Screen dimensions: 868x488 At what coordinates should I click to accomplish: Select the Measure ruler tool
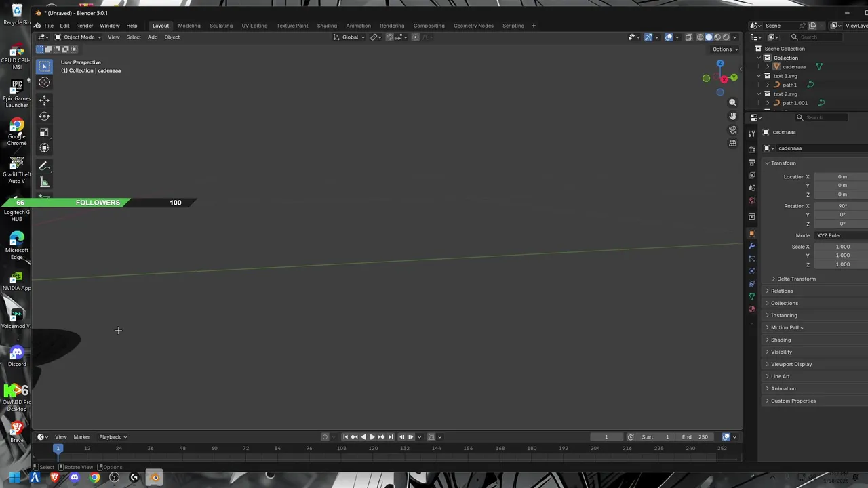coord(44,182)
